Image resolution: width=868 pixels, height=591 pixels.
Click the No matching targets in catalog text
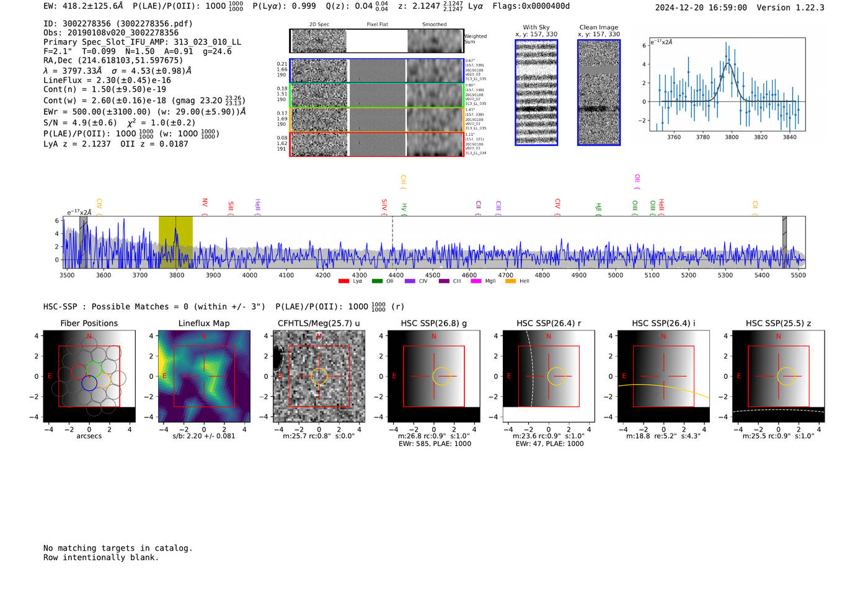pyautogui.click(x=118, y=548)
